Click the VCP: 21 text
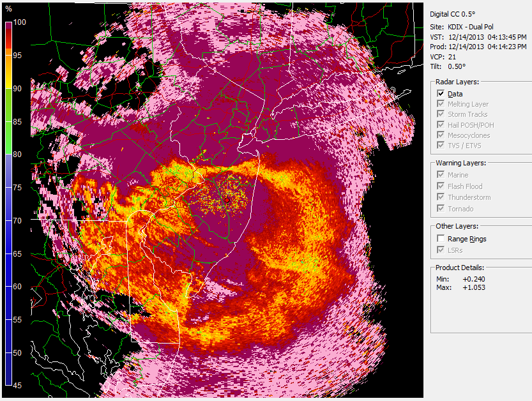The image size is (532, 401). coord(443,57)
